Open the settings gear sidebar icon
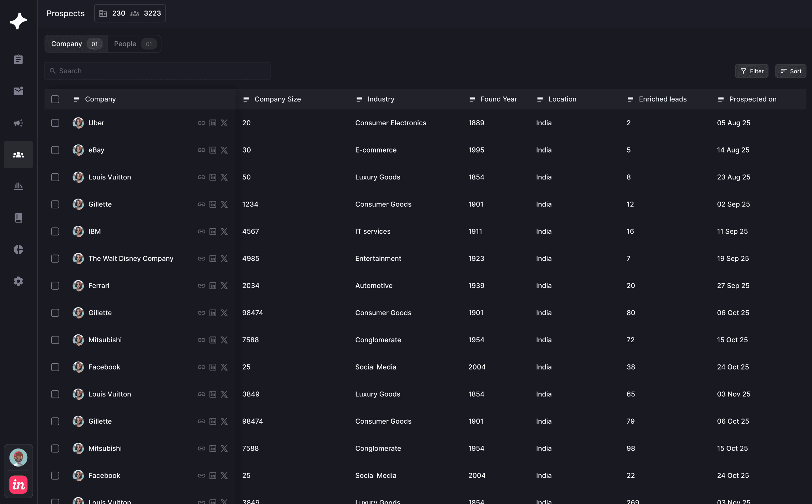This screenshot has width=812, height=504. (x=18, y=281)
